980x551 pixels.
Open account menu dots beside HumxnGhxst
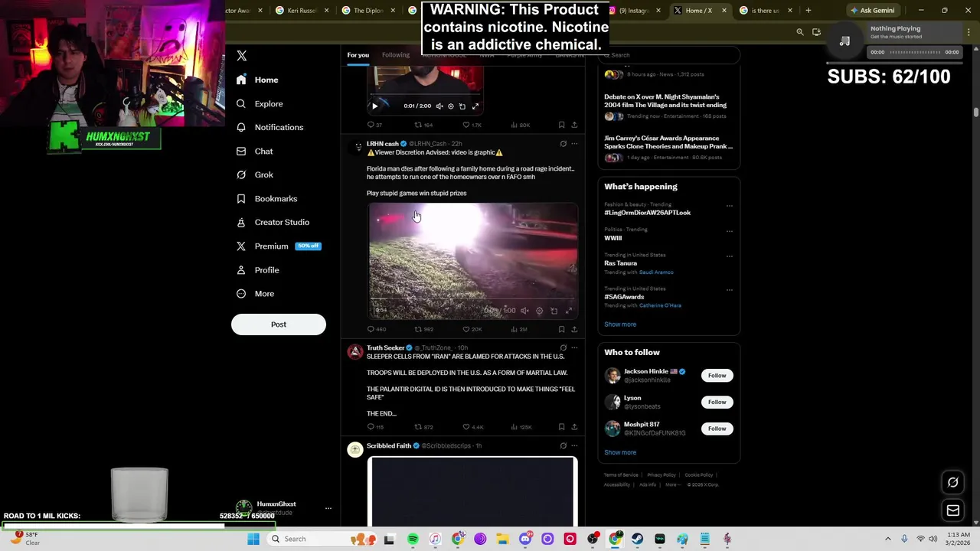click(328, 508)
